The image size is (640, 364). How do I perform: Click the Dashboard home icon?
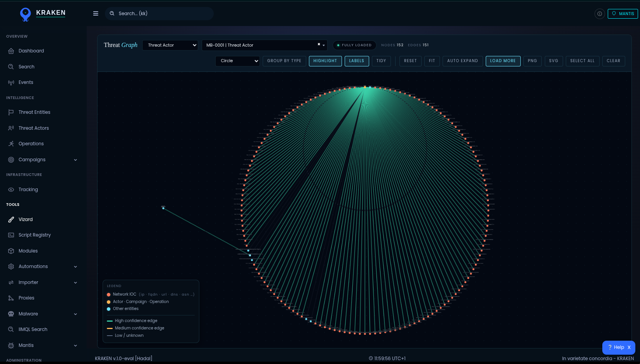[11, 51]
